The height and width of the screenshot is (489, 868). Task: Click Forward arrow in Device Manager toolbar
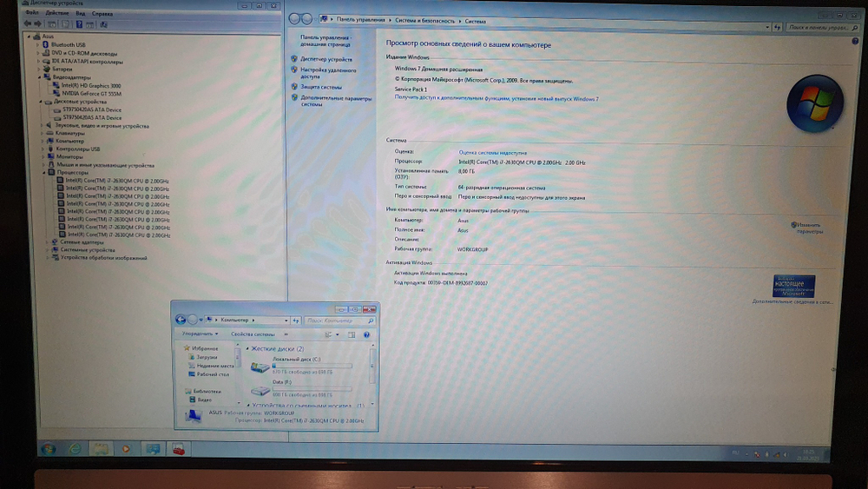[37, 23]
